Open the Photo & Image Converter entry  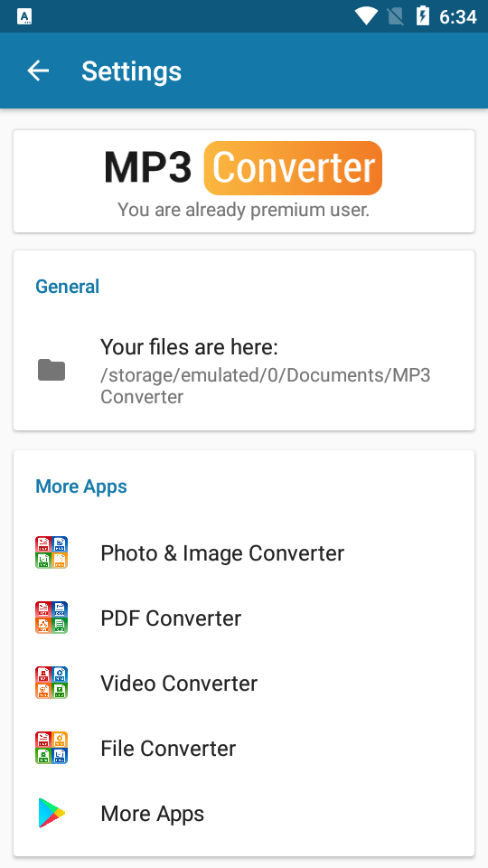(x=244, y=552)
